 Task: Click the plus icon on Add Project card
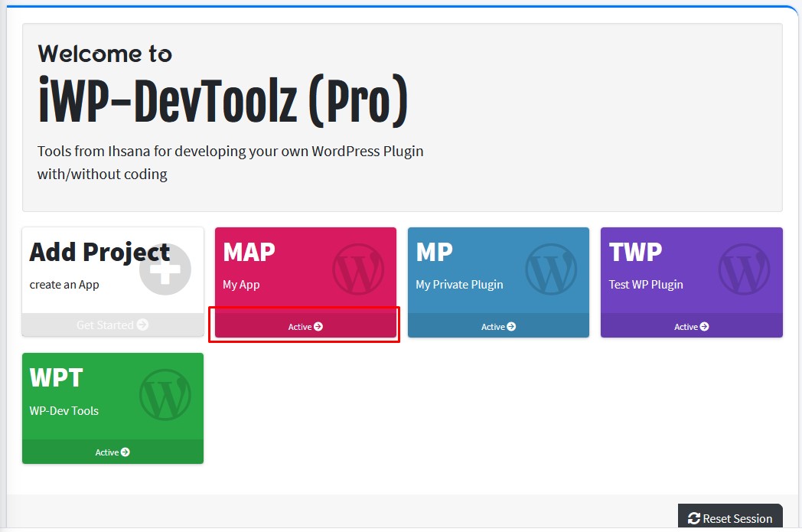(165, 269)
